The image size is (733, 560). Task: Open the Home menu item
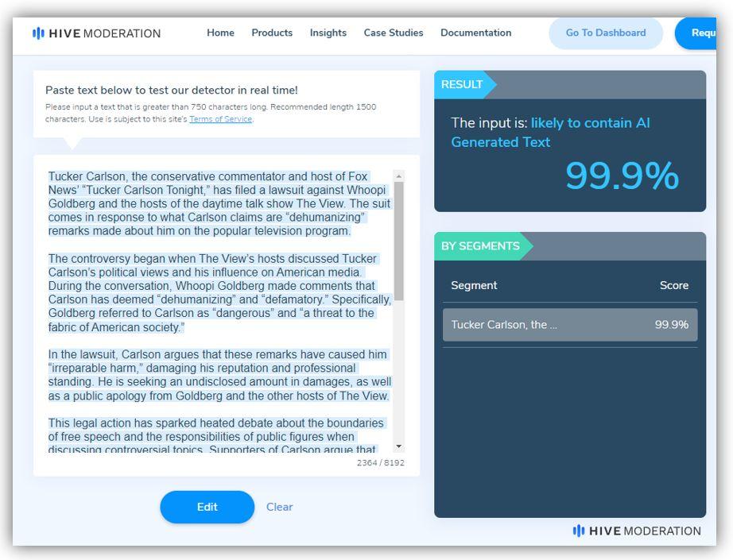(x=220, y=33)
